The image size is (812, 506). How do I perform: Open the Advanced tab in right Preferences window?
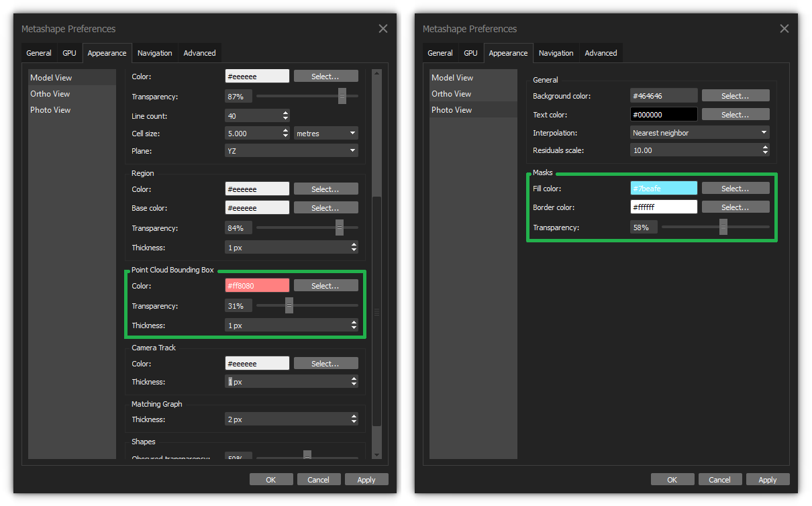click(601, 53)
